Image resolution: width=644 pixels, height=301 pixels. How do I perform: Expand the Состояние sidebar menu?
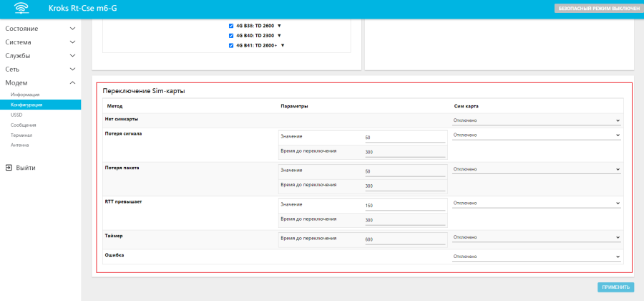[40, 29]
